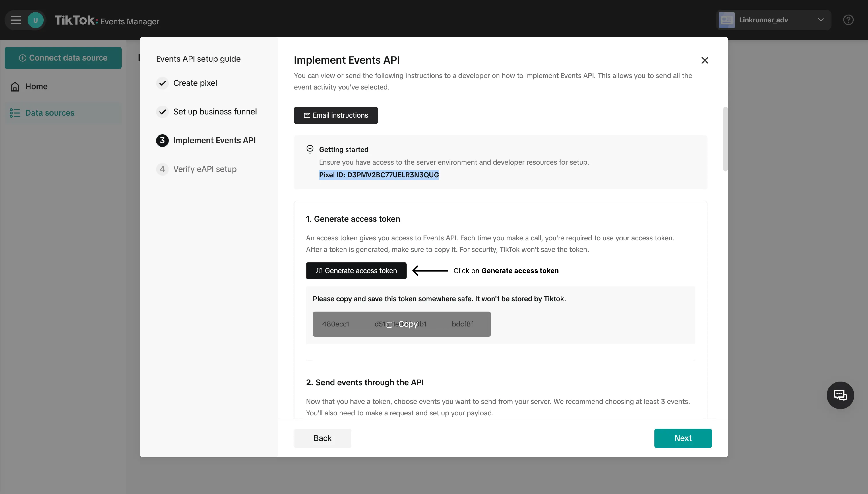Select the Verify eAPI setup step
The height and width of the screenshot is (494, 868).
pos(196,169)
